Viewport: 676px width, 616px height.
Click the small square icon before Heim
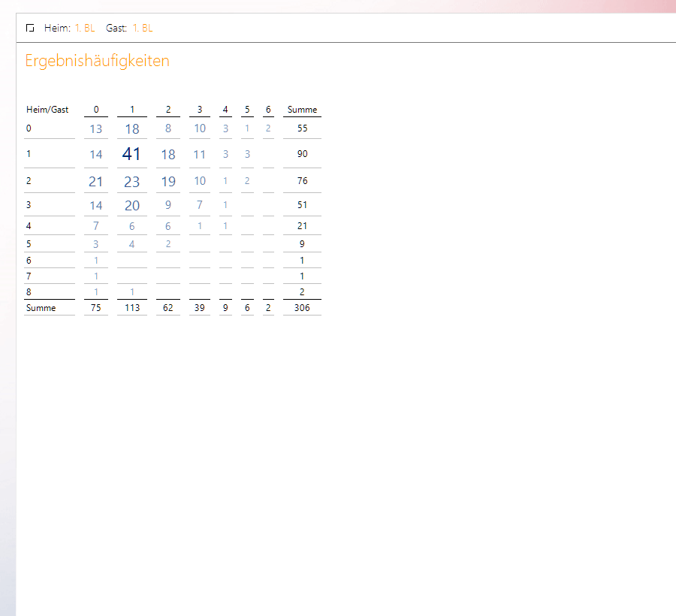point(30,28)
